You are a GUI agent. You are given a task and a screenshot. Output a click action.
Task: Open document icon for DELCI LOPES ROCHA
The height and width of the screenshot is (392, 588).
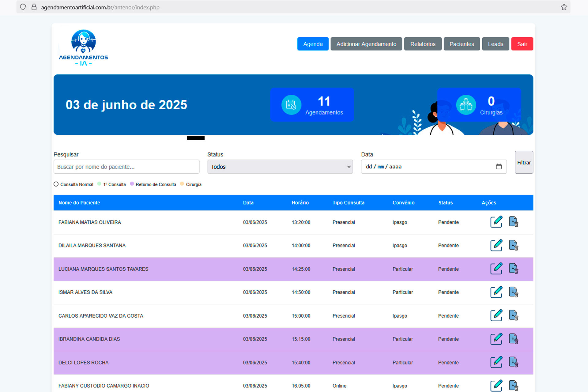click(x=514, y=362)
